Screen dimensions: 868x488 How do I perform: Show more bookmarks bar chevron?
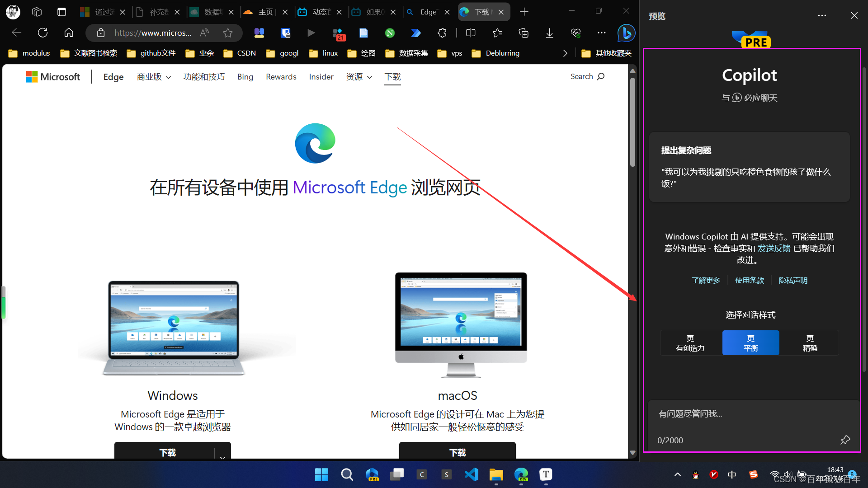pos(565,53)
